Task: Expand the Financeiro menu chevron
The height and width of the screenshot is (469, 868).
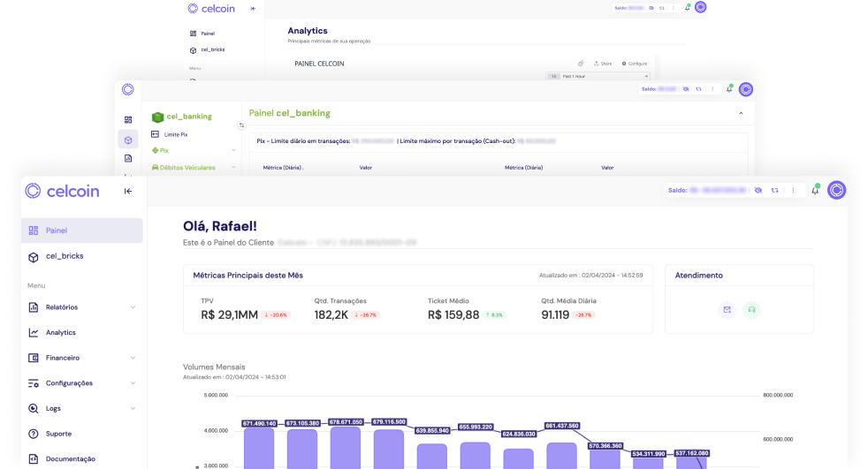Action: [133, 358]
